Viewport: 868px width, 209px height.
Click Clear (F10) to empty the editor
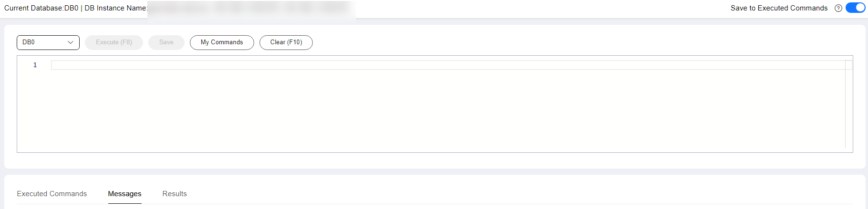point(286,42)
